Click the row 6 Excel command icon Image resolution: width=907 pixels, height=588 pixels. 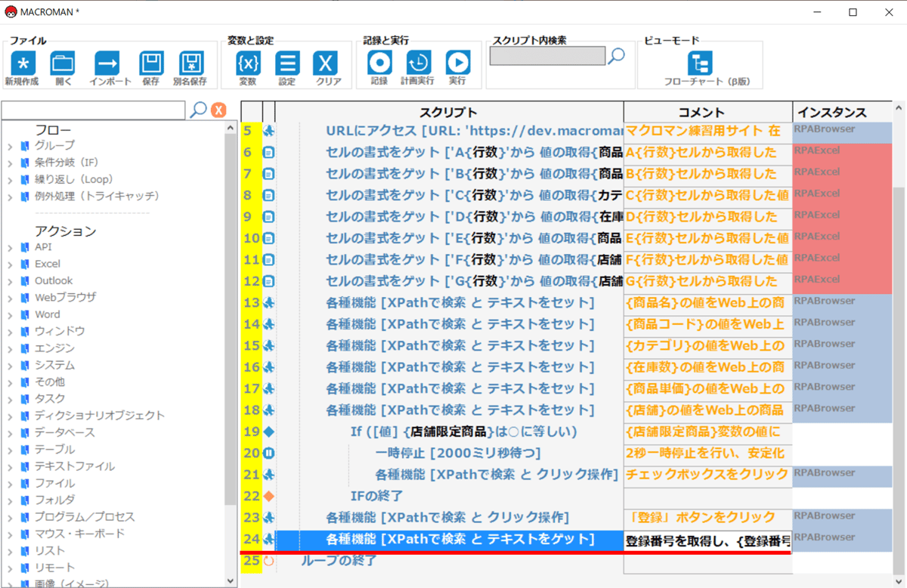(x=269, y=152)
